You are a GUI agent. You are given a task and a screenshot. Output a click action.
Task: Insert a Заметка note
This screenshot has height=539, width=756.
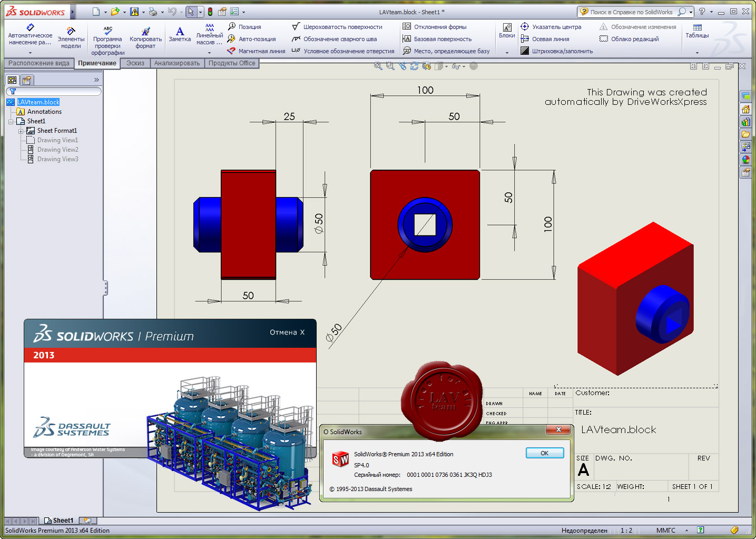pyautogui.click(x=180, y=34)
